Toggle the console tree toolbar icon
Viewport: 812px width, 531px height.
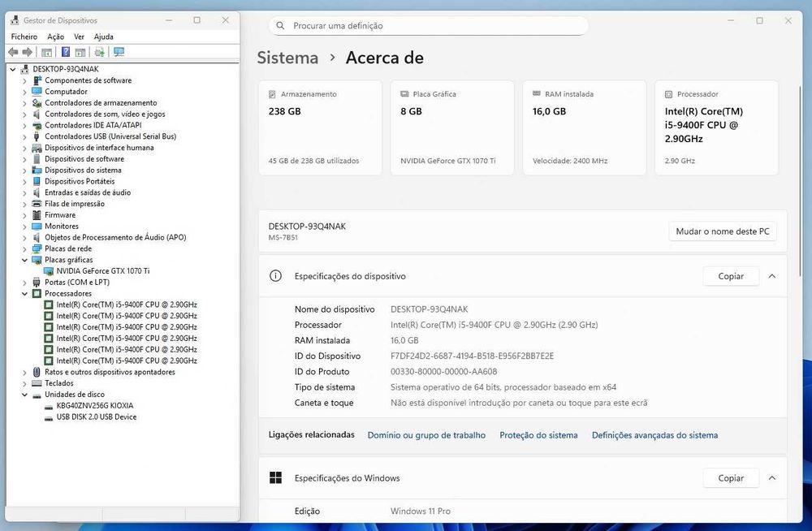point(46,52)
